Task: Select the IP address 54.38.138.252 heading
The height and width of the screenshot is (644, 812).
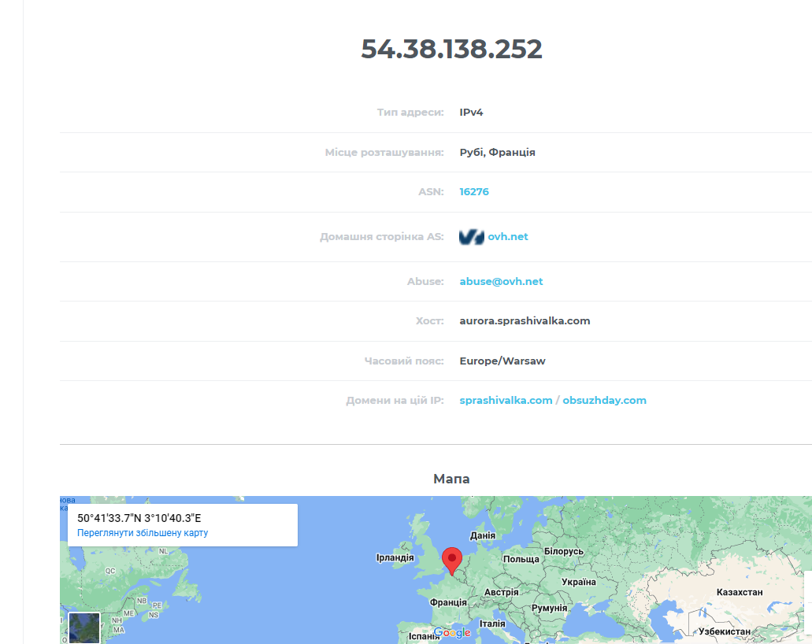Action: [451, 49]
